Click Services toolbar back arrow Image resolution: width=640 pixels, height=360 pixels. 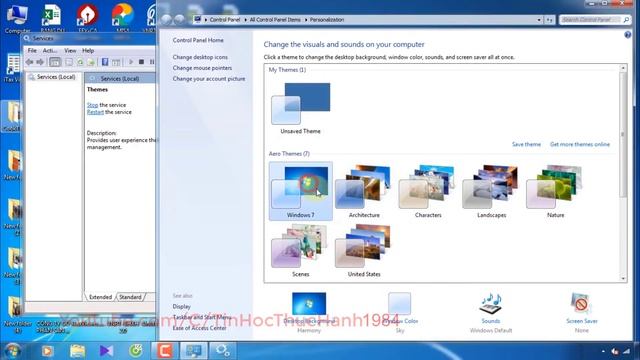coord(29,62)
